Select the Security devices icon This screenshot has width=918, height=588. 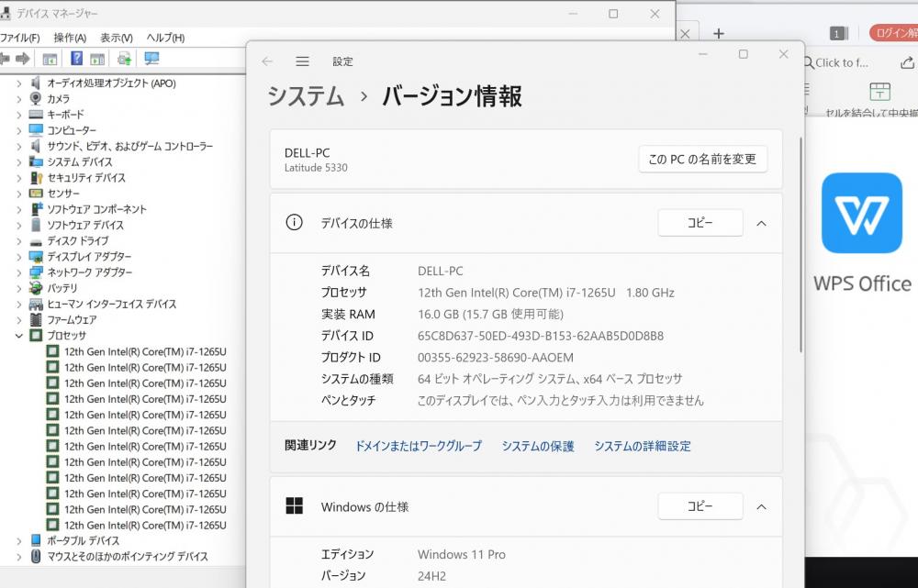[36, 177]
